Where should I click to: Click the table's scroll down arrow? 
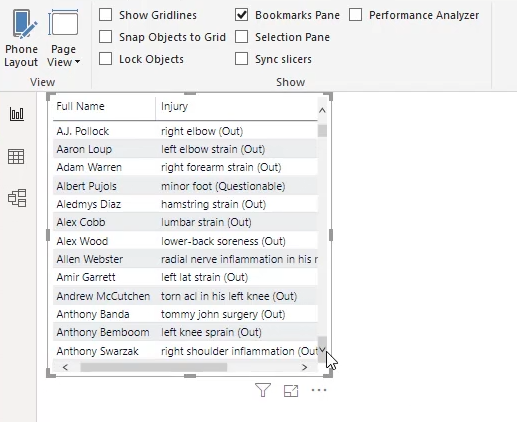tap(322, 350)
